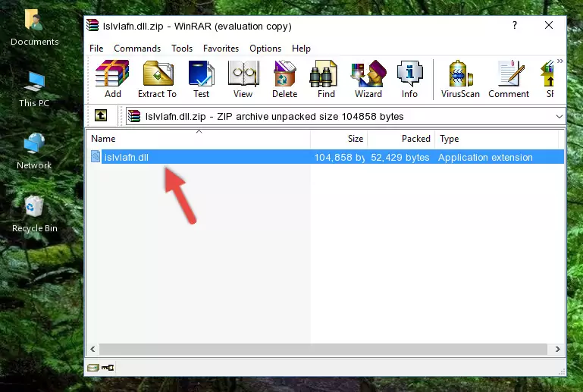Sort files by Packed column

coord(401,139)
